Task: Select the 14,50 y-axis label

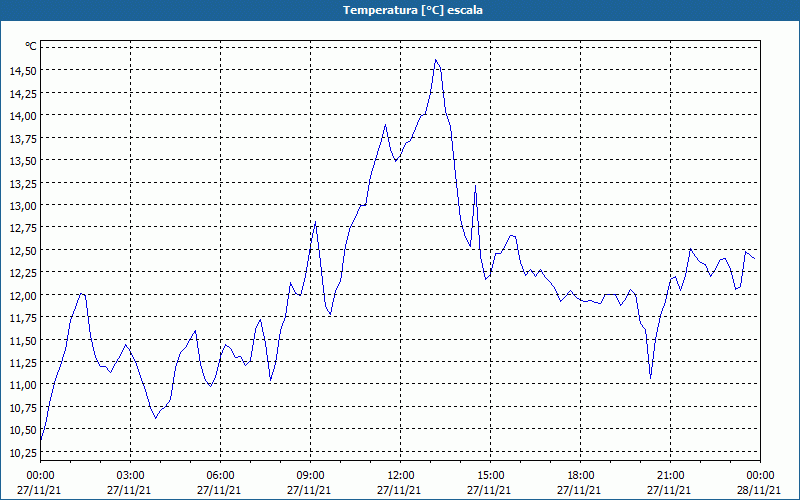Action: pos(23,70)
